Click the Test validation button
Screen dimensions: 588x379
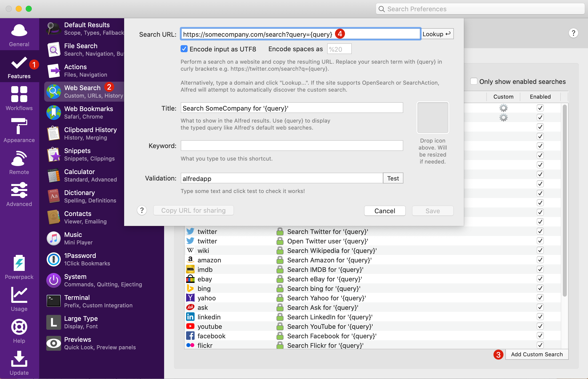click(393, 178)
